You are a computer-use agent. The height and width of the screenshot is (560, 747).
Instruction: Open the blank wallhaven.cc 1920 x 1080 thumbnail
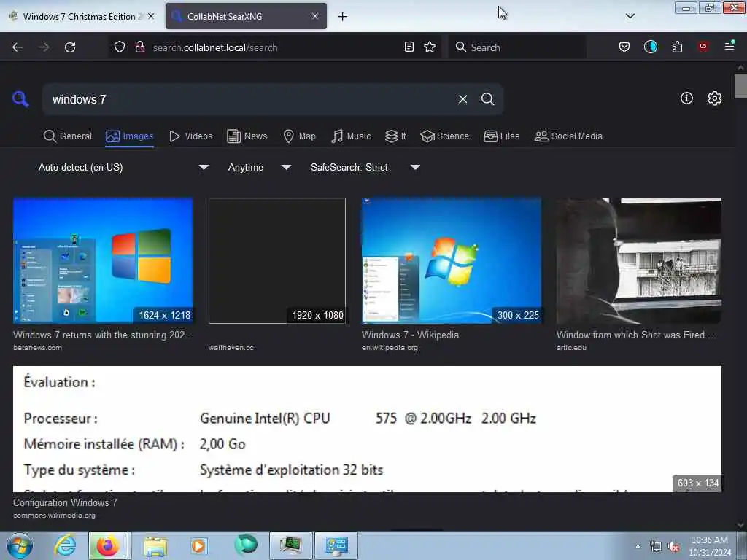click(x=277, y=261)
